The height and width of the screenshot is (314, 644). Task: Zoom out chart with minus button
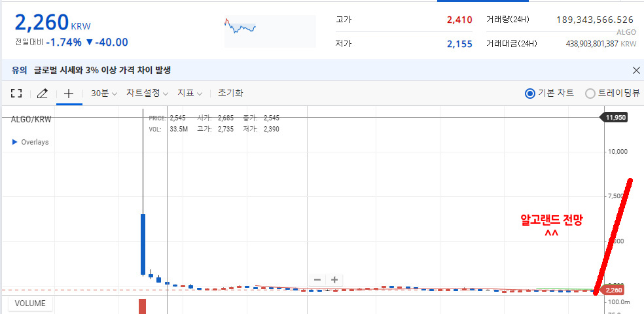coord(317,280)
